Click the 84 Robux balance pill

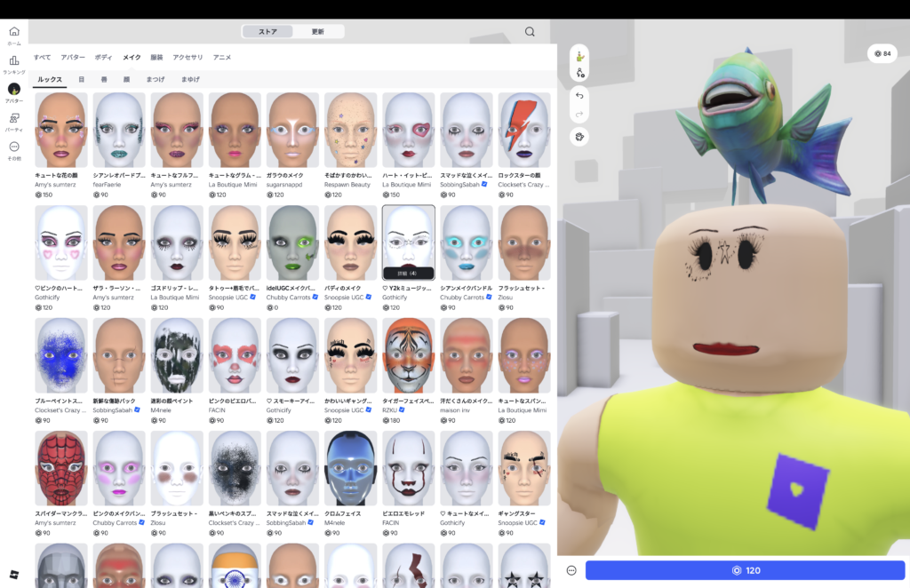click(882, 53)
